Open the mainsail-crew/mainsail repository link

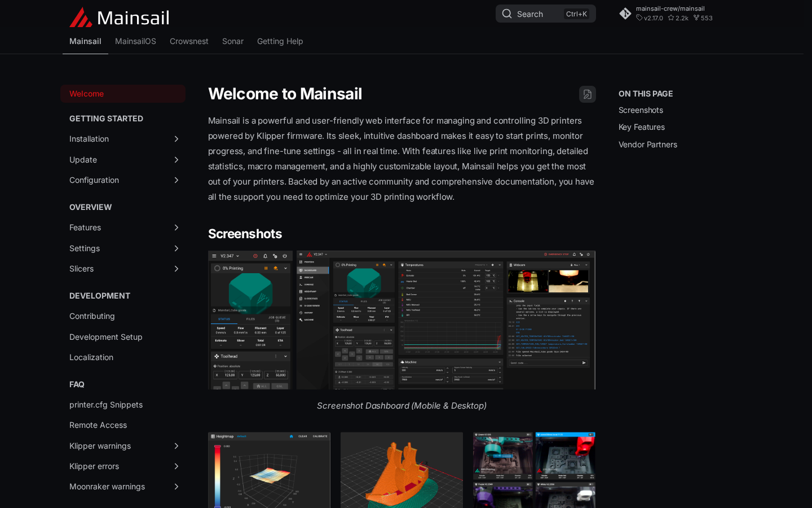(x=670, y=8)
